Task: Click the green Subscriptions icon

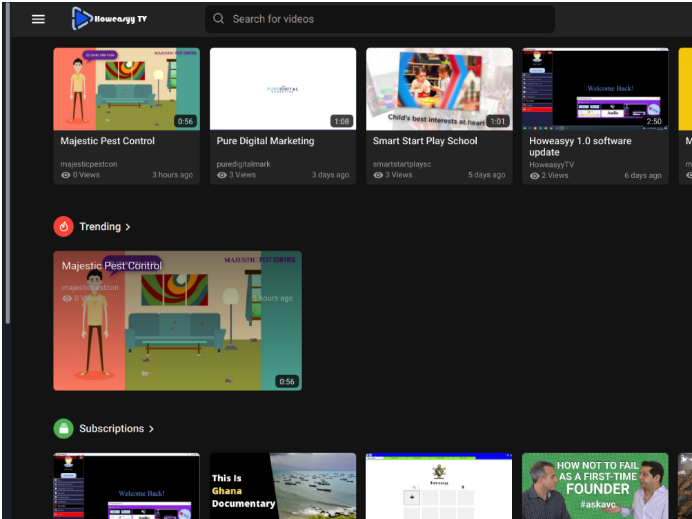Action: pyautogui.click(x=64, y=429)
